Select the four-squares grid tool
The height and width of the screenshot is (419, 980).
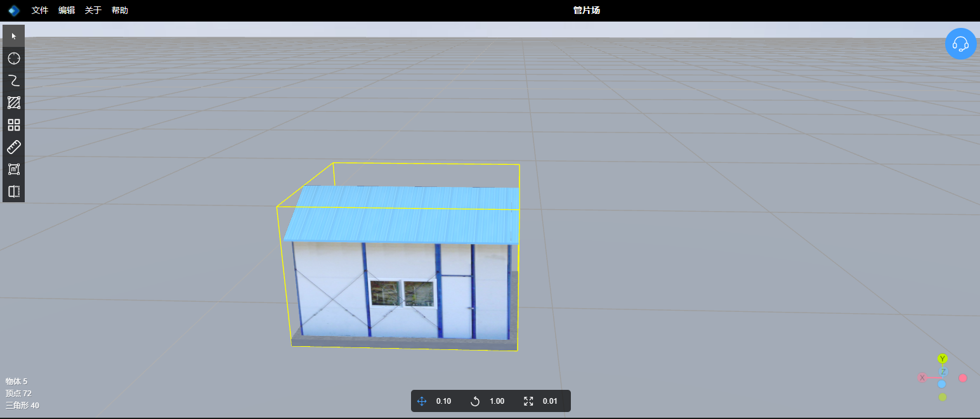(14, 125)
